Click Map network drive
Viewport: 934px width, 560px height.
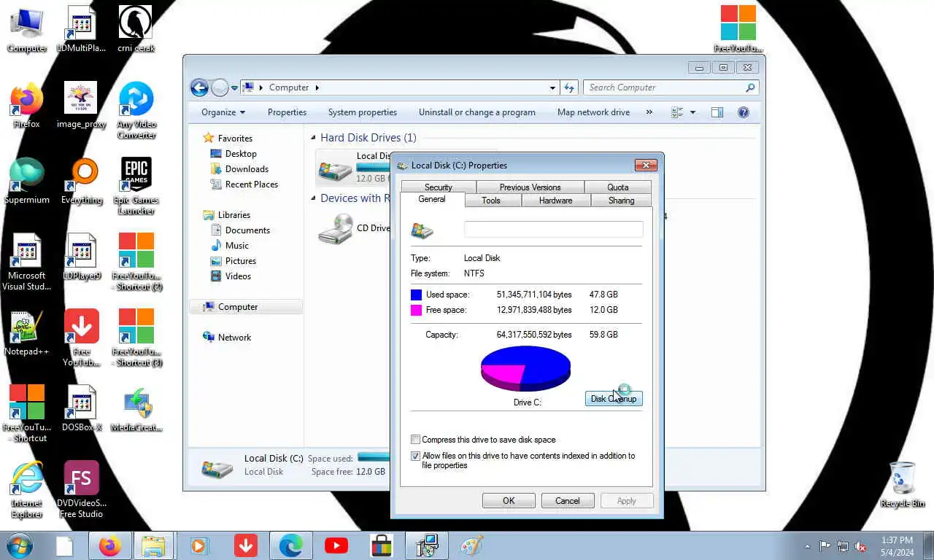(593, 112)
